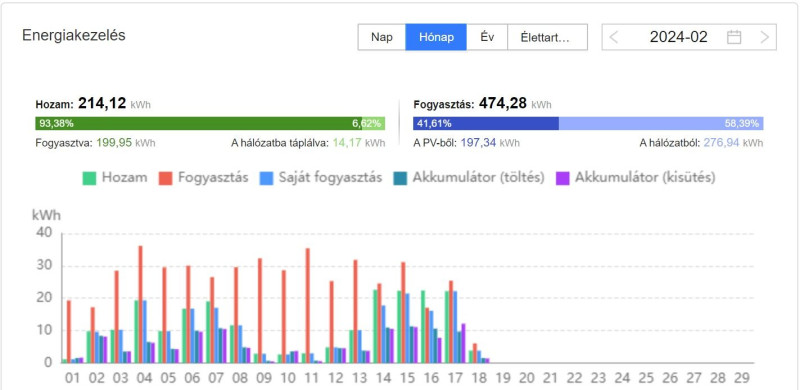Image resolution: width=800 pixels, height=390 pixels.
Task: Open the calendar date picker icon
Action: pos(734,37)
